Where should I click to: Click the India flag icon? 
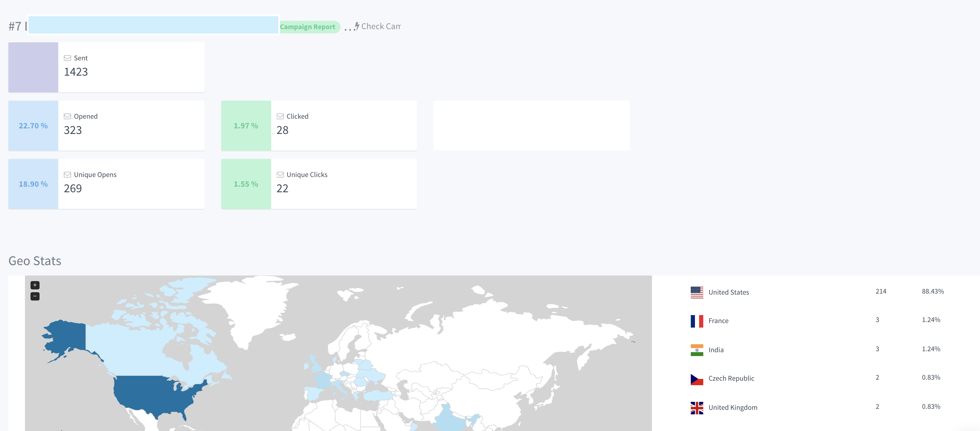tap(696, 348)
